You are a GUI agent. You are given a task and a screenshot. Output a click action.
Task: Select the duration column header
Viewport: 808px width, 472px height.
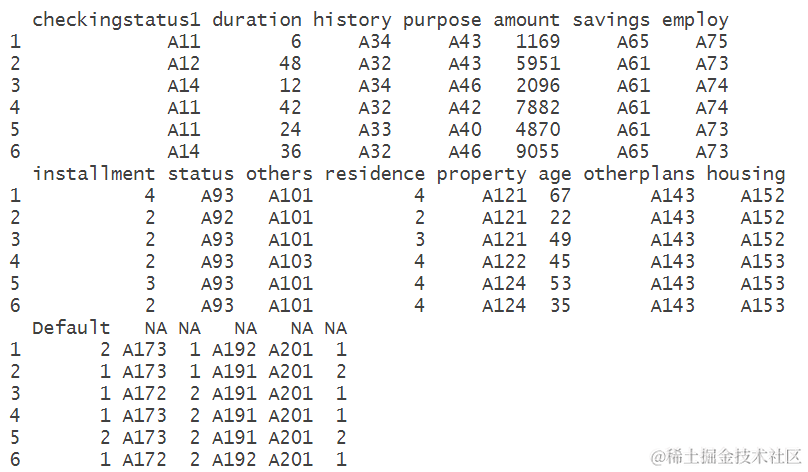pos(257,20)
